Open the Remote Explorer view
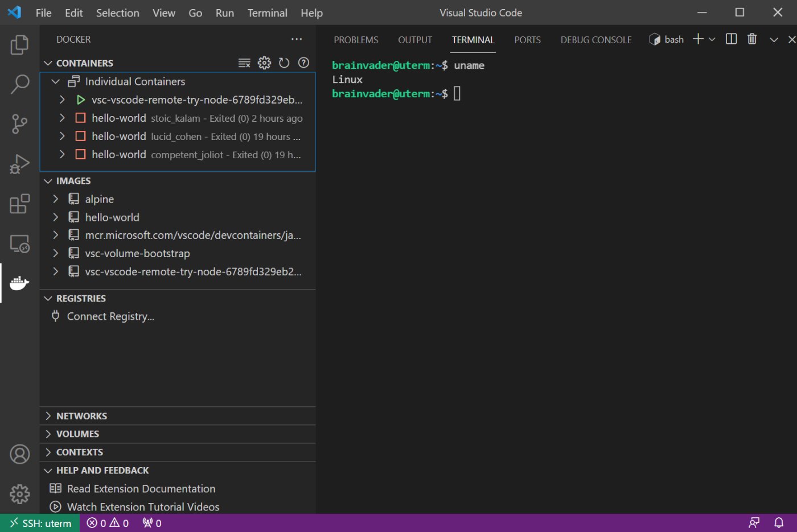The image size is (797, 532). click(x=19, y=244)
